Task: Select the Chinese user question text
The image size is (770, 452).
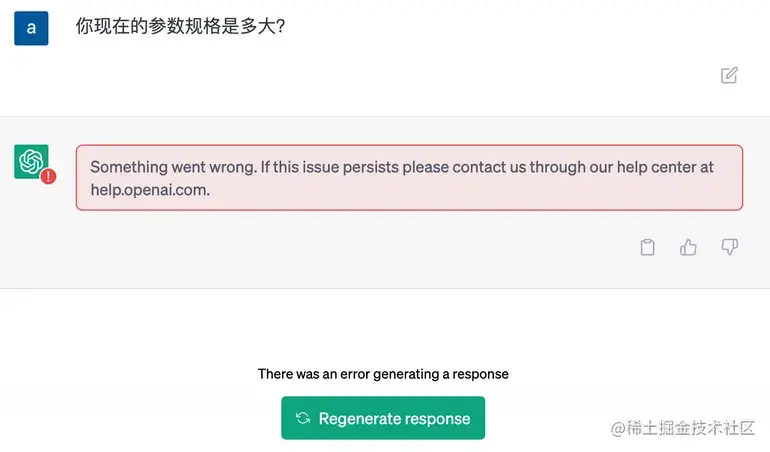Action: point(180,26)
